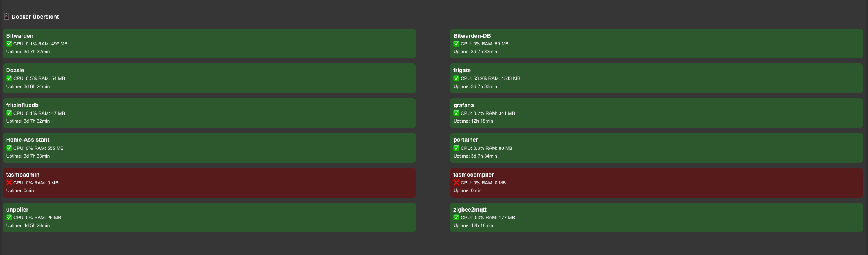The width and height of the screenshot is (868, 255).
Task: Click the green checkmark next to grafana stats
Action: click(x=456, y=113)
